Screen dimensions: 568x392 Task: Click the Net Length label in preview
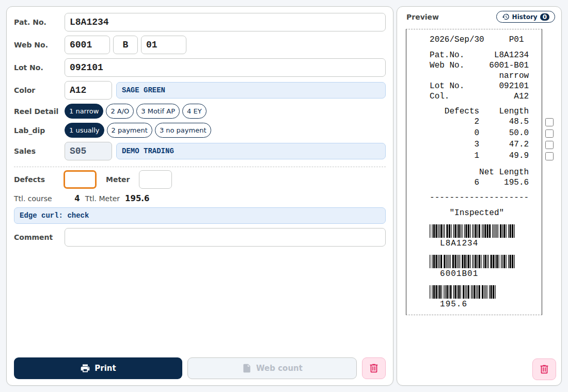coord(504,172)
